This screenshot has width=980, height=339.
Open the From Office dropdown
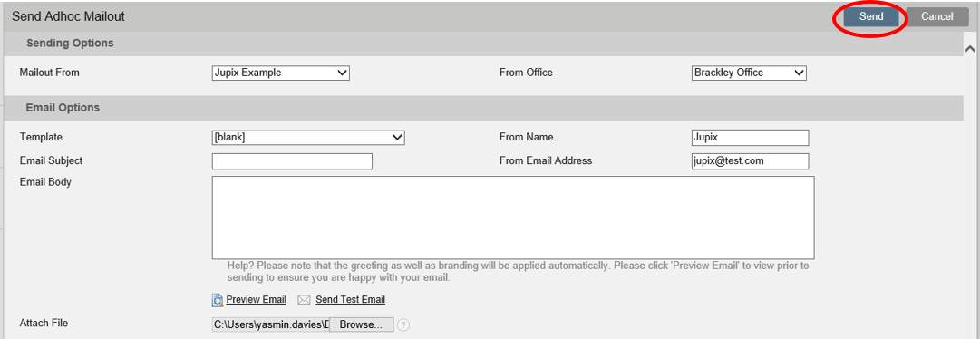pyautogui.click(x=749, y=73)
